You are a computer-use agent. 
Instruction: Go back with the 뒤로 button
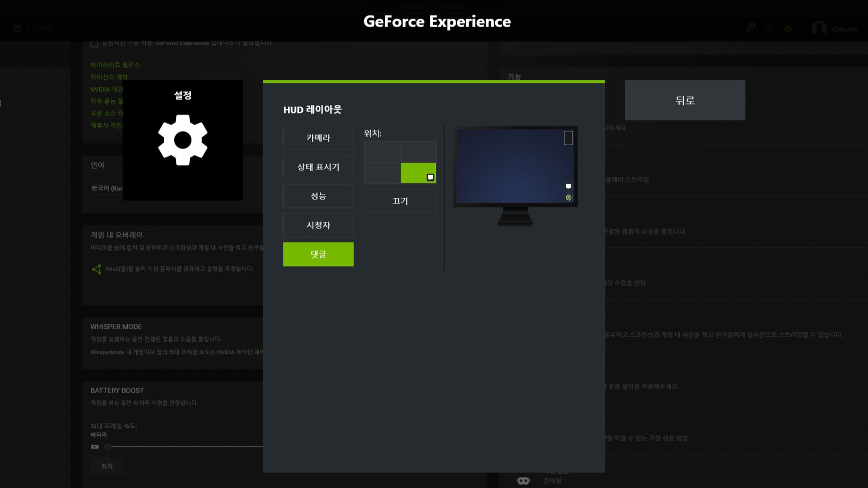tap(685, 100)
